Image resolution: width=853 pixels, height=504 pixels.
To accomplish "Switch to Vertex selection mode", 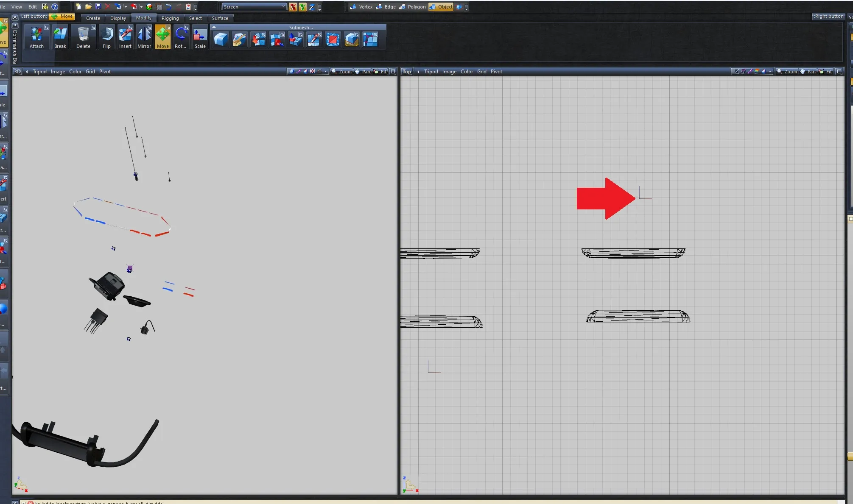I will point(361,7).
